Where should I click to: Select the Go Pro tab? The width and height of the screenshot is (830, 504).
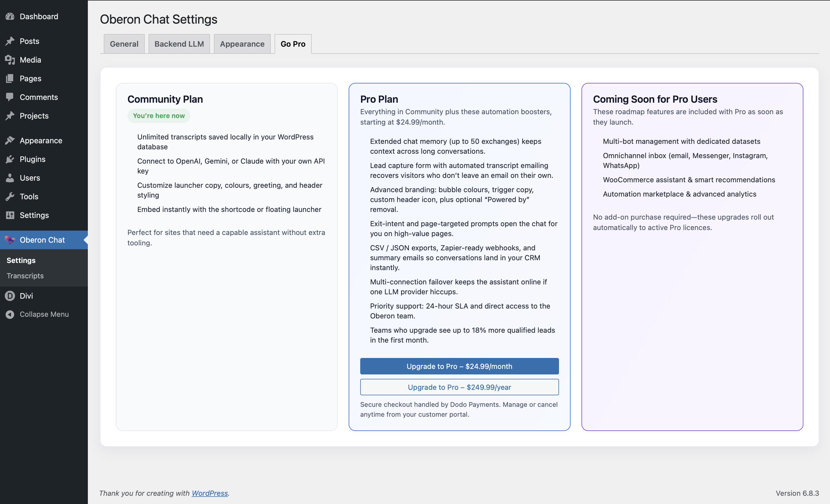click(x=292, y=43)
